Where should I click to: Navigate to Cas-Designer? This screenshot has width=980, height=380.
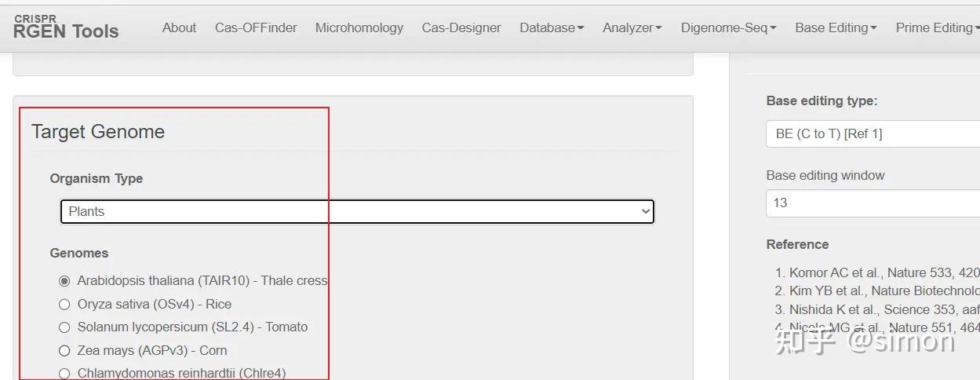pyautogui.click(x=461, y=27)
